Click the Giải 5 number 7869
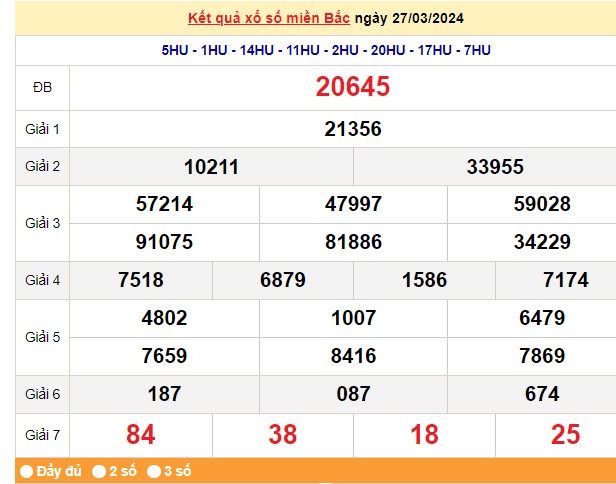The height and width of the screenshot is (484, 616). click(541, 356)
